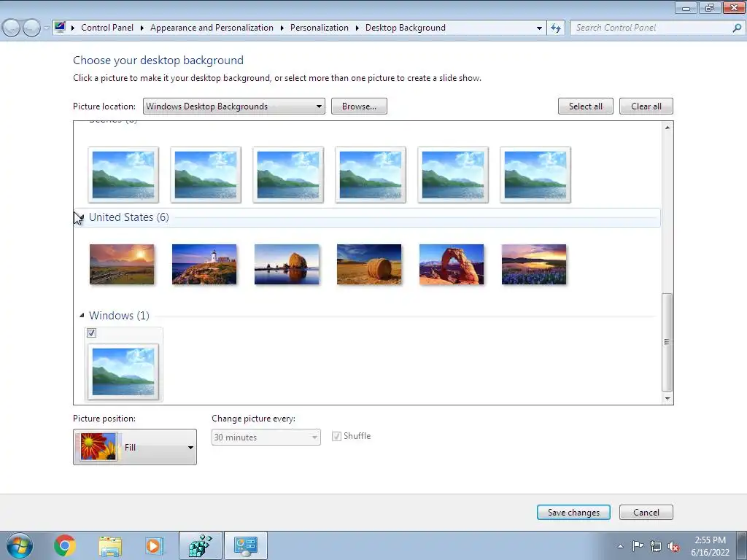Expand arrow after Control Panel breadcrumb
Image resolution: width=747 pixels, height=560 pixels.
tap(142, 28)
